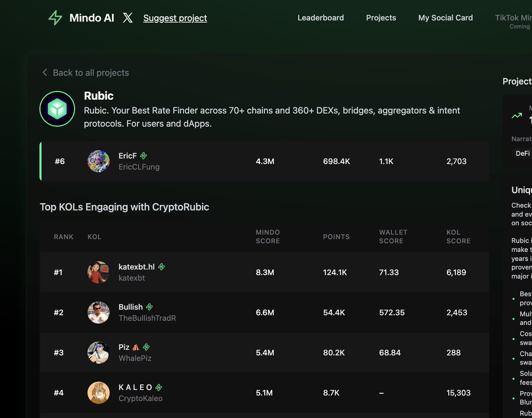This screenshot has height=418, width=532.
Task: Click the Suggest project link
Action: [x=175, y=18]
